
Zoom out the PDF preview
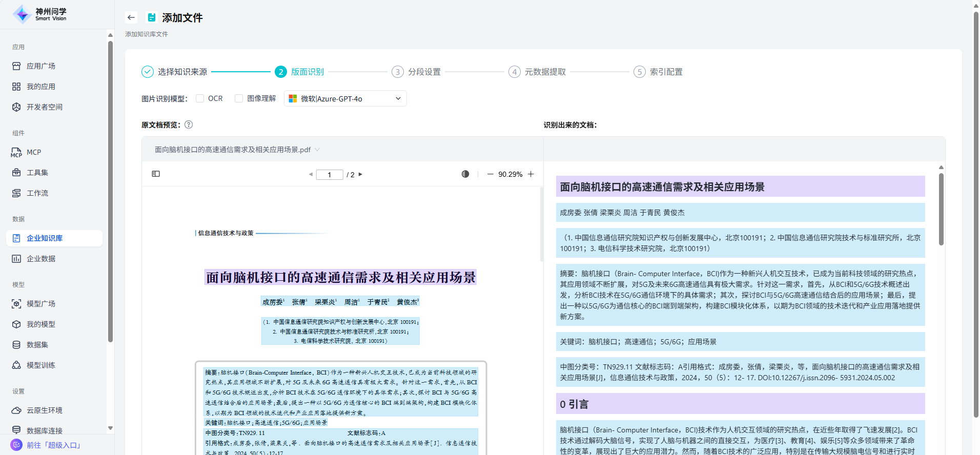pos(490,174)
